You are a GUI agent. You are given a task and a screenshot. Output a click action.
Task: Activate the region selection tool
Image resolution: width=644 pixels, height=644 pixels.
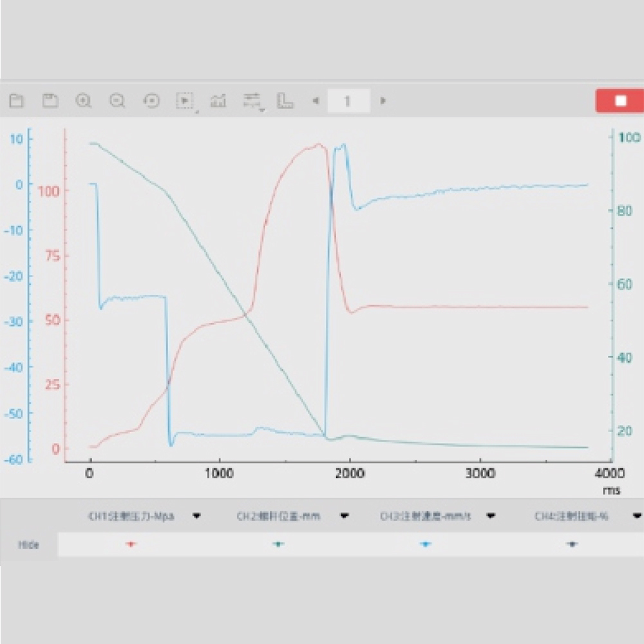tap(185, 101)
